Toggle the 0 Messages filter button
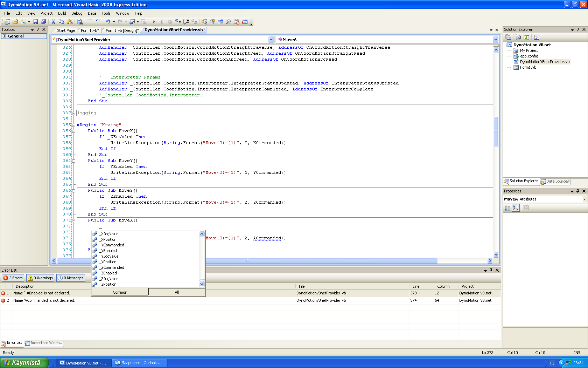Screen dimensions: 588x368 tap(71, 278)
